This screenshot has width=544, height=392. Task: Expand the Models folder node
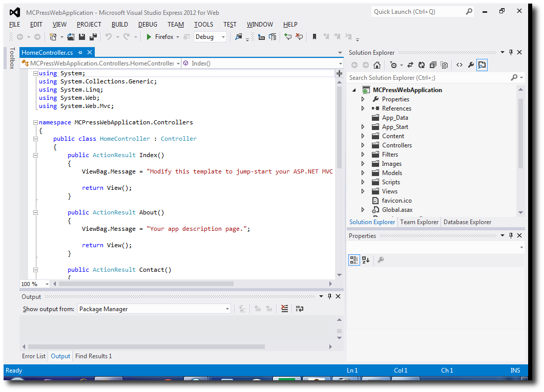pos(363,173)
